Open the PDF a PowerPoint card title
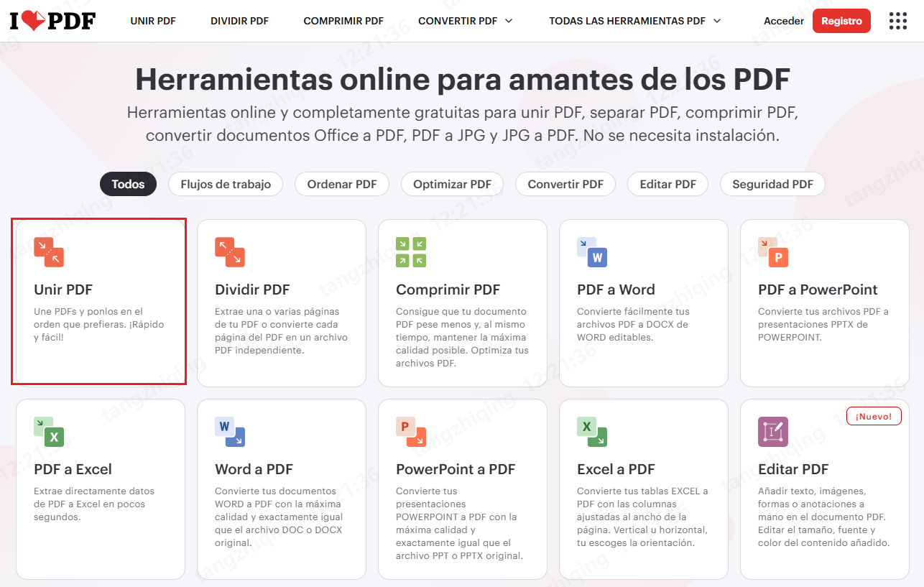Image resolution: width=924 pixels, height=587 pixels. pos(818,290)
